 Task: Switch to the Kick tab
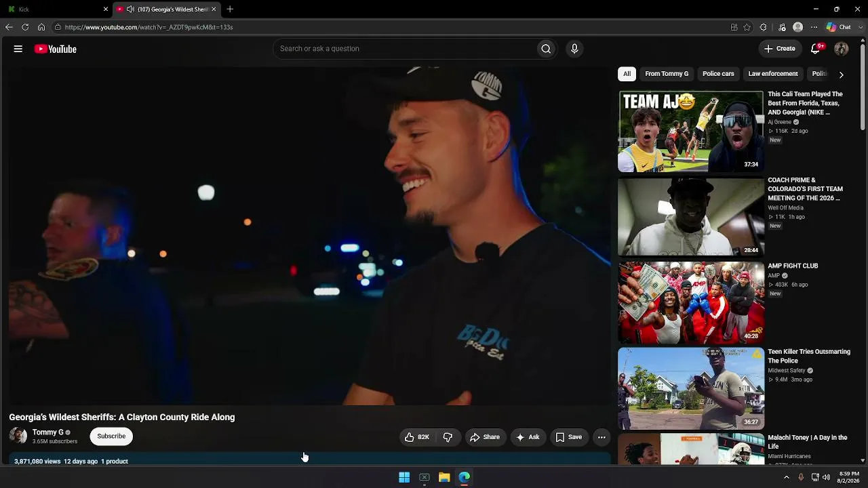pos(57,9)
